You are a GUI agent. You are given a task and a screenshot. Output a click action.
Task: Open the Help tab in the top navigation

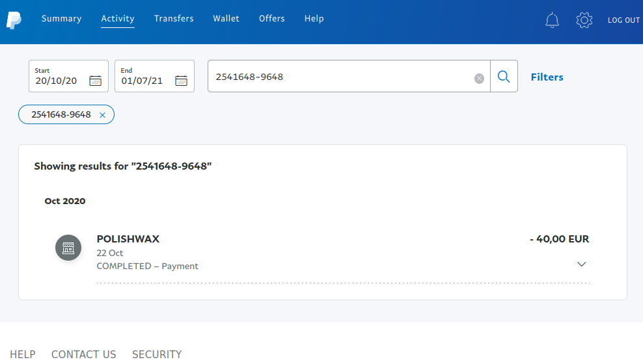click(314, 18)
